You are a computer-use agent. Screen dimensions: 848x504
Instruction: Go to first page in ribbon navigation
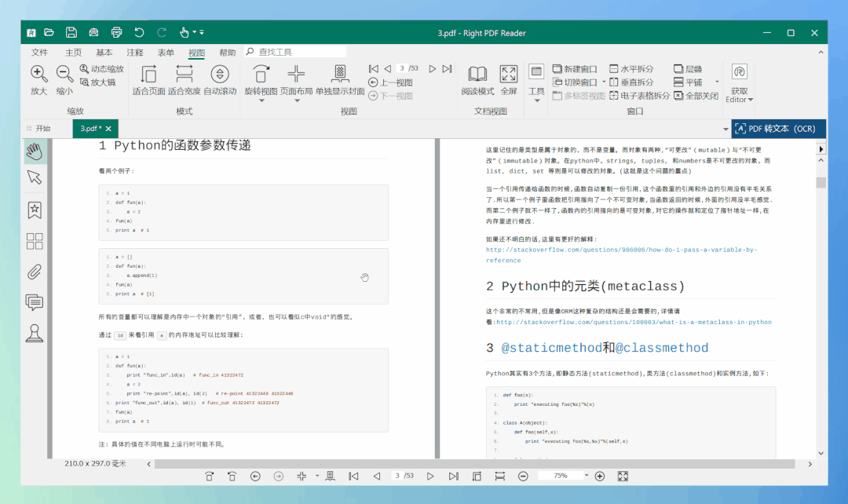tap(373, 68)
